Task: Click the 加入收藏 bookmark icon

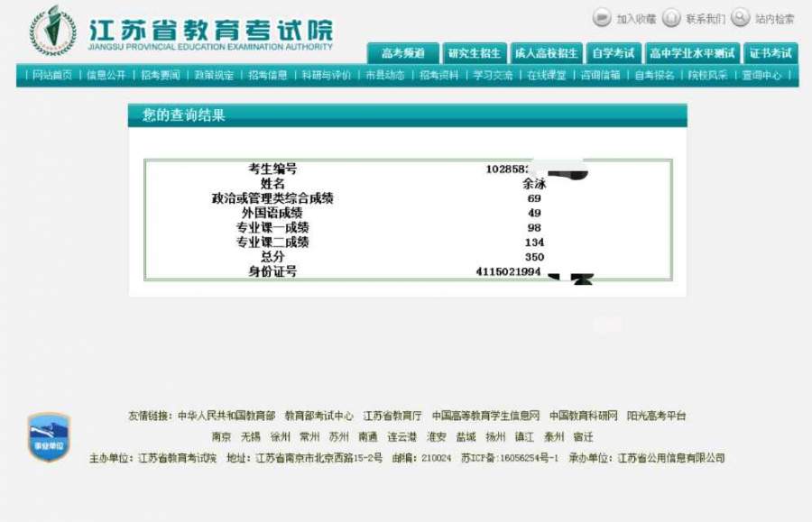Action: 602,18
